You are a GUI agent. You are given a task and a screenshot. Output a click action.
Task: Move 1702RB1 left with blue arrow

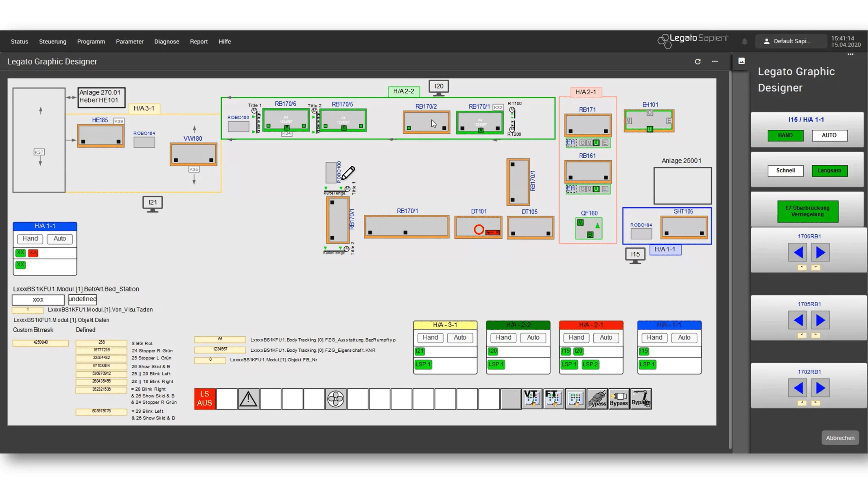798,388
